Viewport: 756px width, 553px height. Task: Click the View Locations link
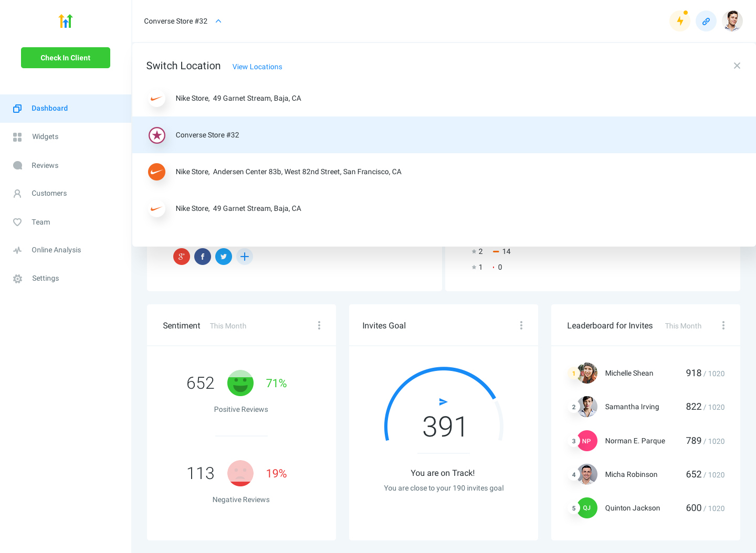click(x=257, y=67)
